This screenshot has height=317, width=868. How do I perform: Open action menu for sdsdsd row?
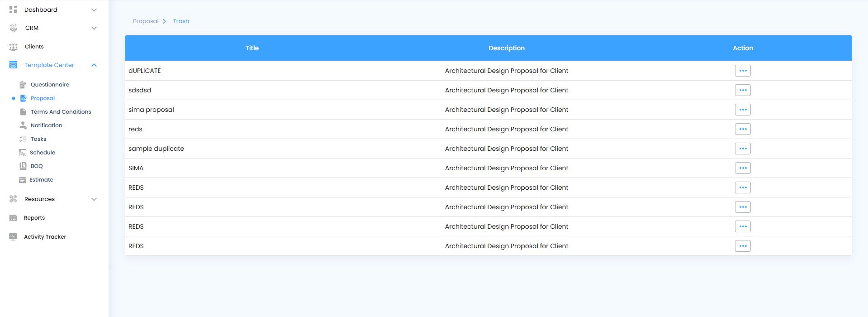743,90
